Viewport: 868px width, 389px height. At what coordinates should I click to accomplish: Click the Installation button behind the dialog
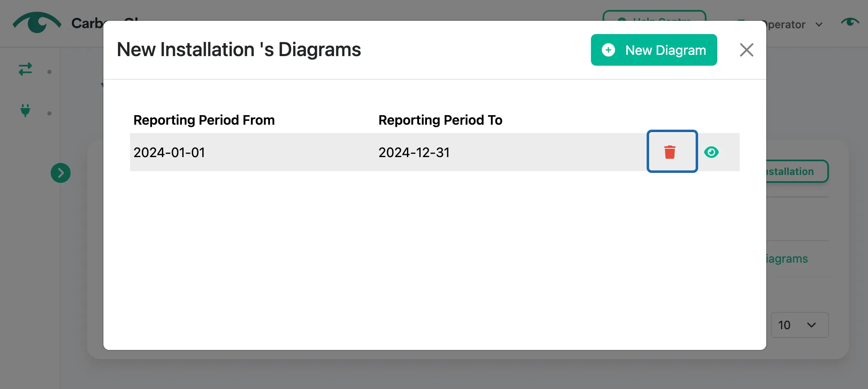point(797,171)
